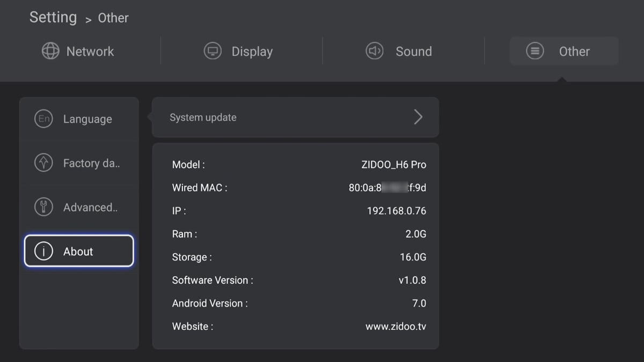Select the hamburger icon for Other settings
This screenshot has width=644, height=362.
pos(535,51)
